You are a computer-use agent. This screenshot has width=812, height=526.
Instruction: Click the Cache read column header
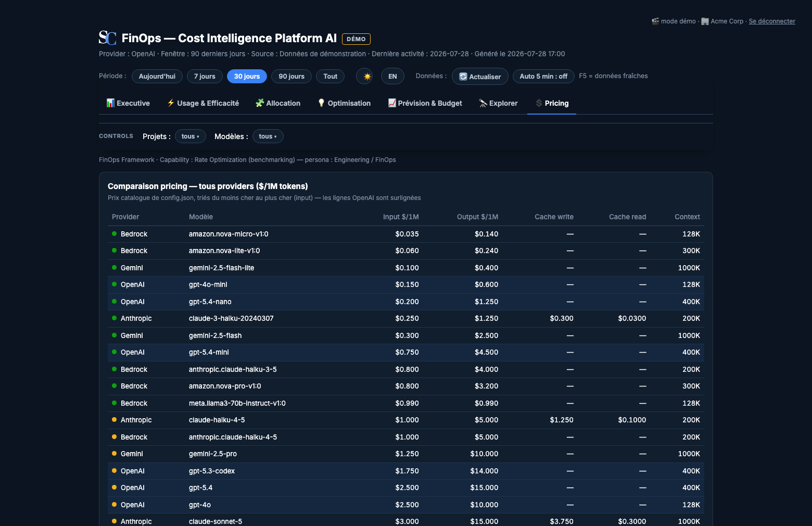[x=627, y=217]
